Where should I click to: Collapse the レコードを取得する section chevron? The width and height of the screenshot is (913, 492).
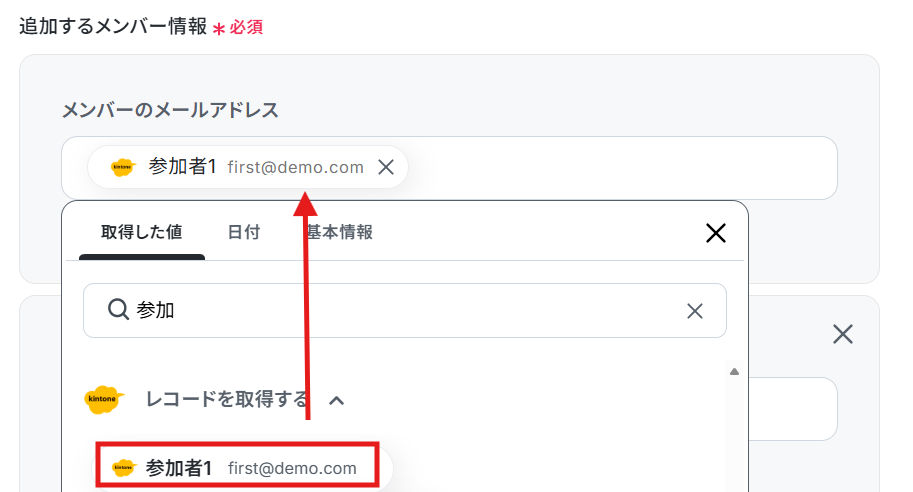pyautogui.click(x=337, y=401)
